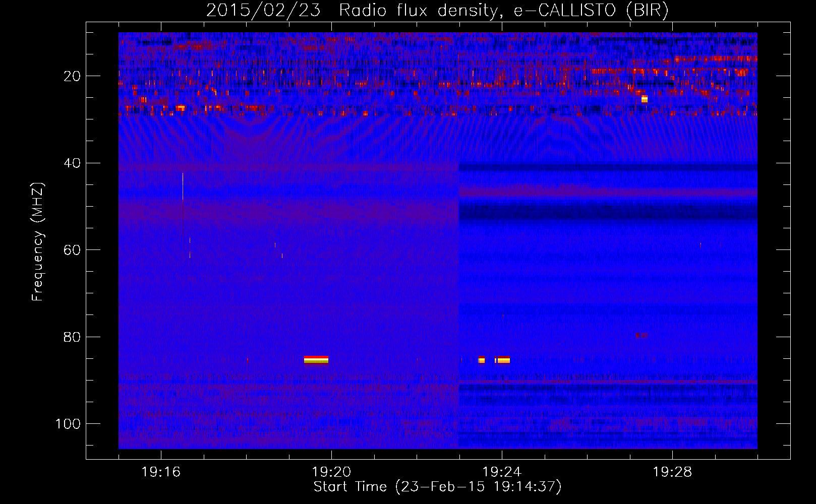The width and height of the screenshot is (816, 504).
Task: Click the "Frequency (MHZ)" axis label
Action: tap(38, 242)
